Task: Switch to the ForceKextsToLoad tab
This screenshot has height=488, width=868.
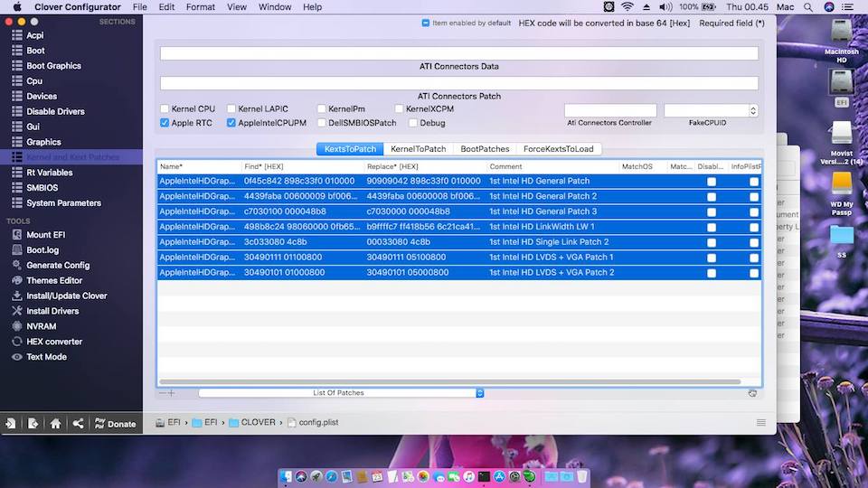Action: click(x=558, y=149)
